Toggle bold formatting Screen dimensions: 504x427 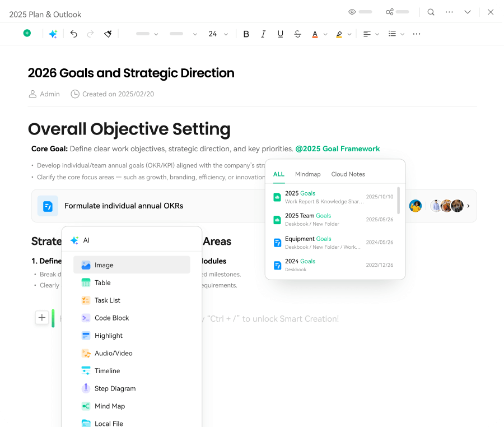point(246,34)
